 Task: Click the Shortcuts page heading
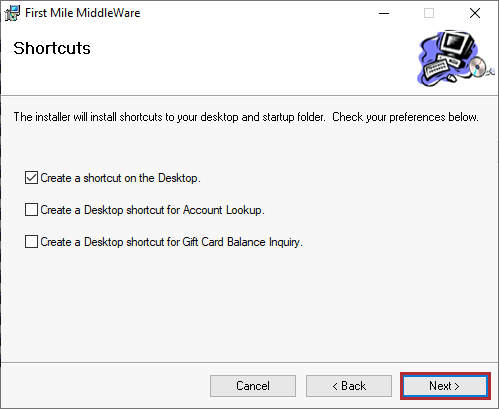point(52,48)
